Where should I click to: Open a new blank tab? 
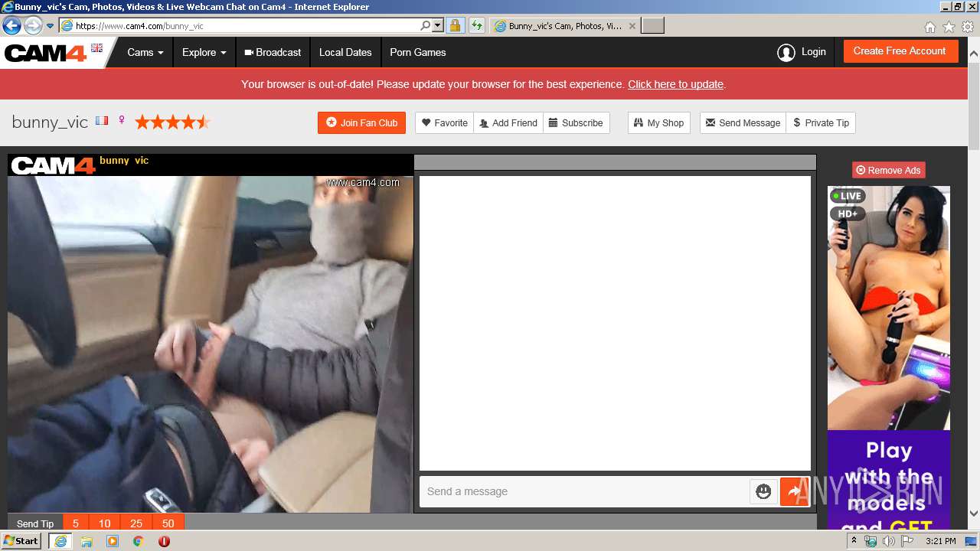point(652,26)
